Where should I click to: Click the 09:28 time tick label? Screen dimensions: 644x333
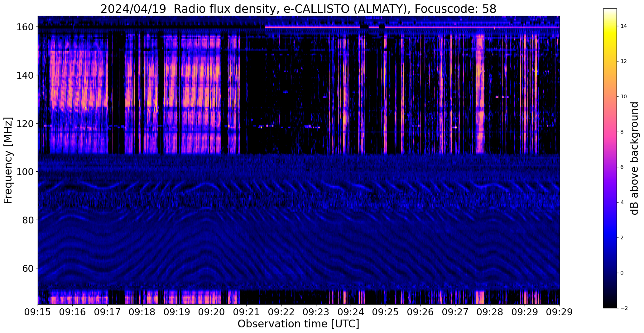pos(490,312)
